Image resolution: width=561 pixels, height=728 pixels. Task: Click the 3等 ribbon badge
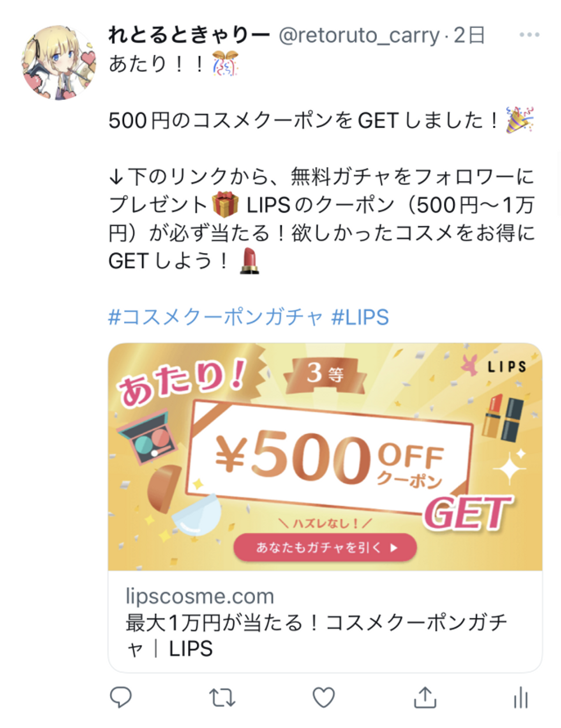pos(325,375)
